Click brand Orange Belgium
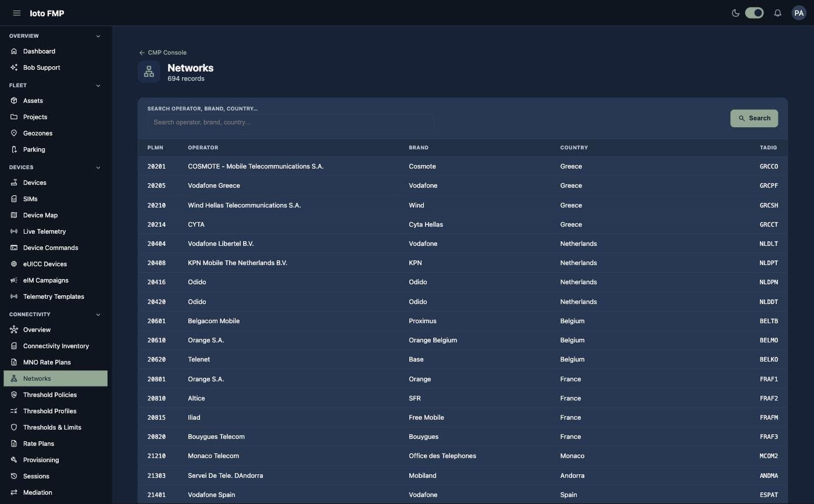The height and width of the screenshot is (504, 814). point(433,340)
